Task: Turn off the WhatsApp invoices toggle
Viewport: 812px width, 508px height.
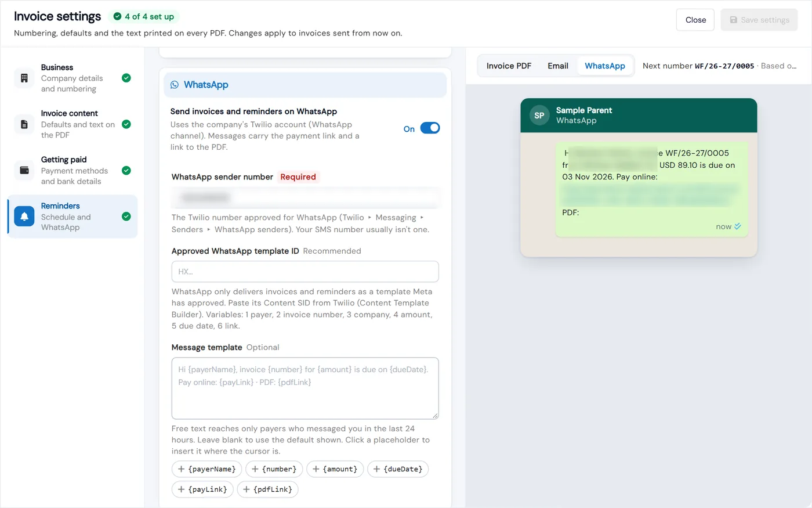Action: (x=430, y=128)
